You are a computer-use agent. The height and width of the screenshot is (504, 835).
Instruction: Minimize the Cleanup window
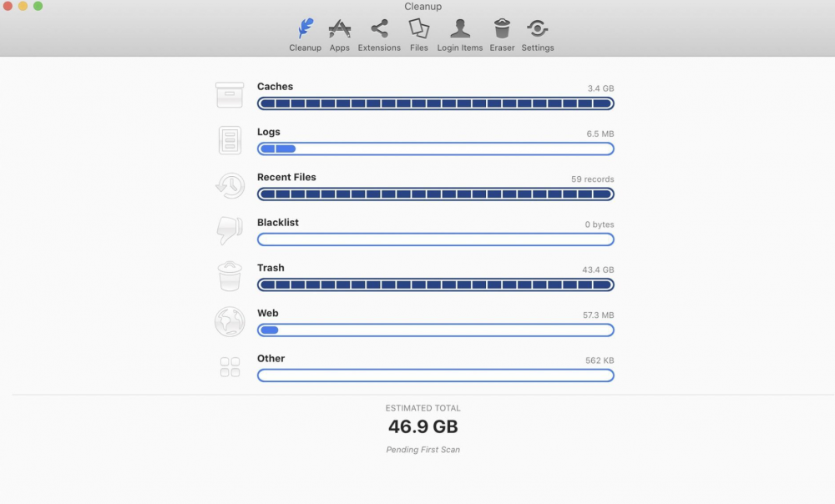pyautogui.click(x=23, y=6)
